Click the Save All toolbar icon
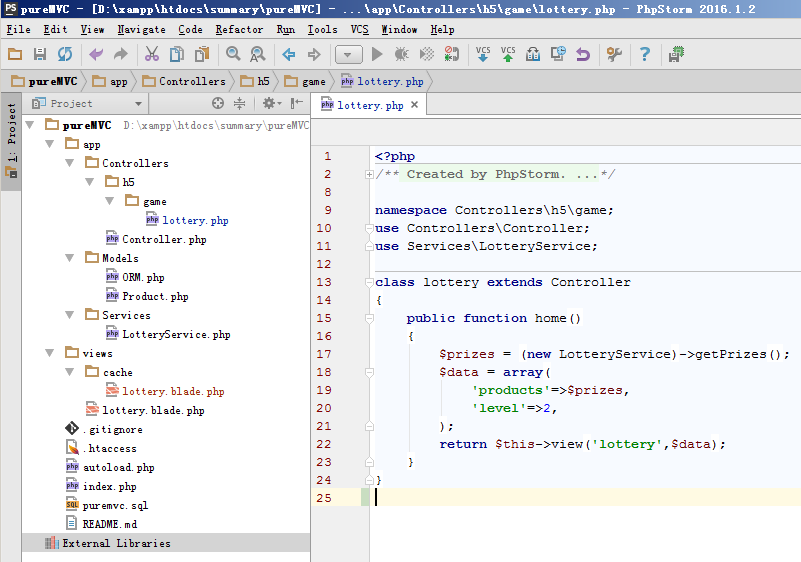 [x=40, y=54]
